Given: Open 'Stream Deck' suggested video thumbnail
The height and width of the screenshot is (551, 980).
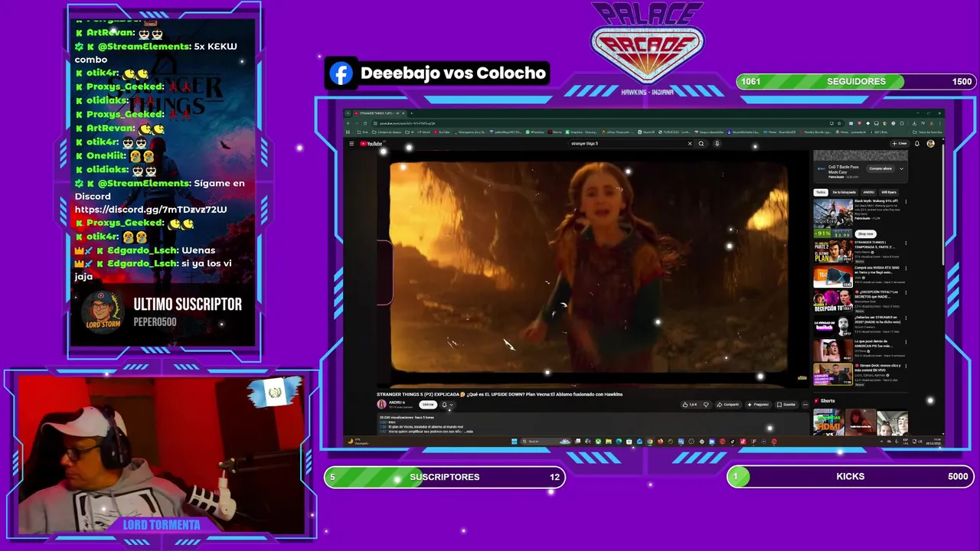Looking at the screenshot, I should 833,374.
